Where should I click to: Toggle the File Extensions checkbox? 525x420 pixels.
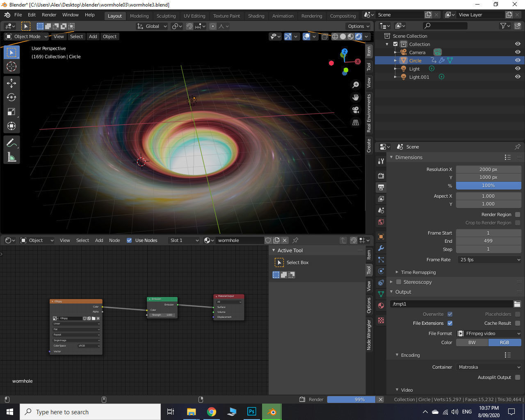pyautogui.click(x=450, y=323)
